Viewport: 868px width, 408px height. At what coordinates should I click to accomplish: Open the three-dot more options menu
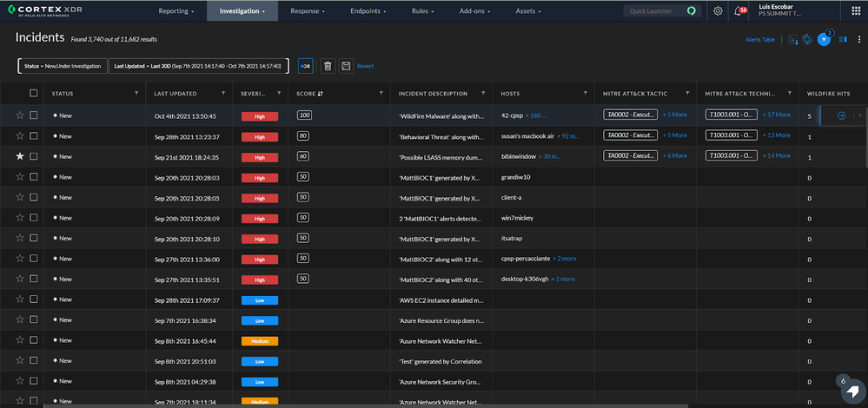[x=858, y=40]
